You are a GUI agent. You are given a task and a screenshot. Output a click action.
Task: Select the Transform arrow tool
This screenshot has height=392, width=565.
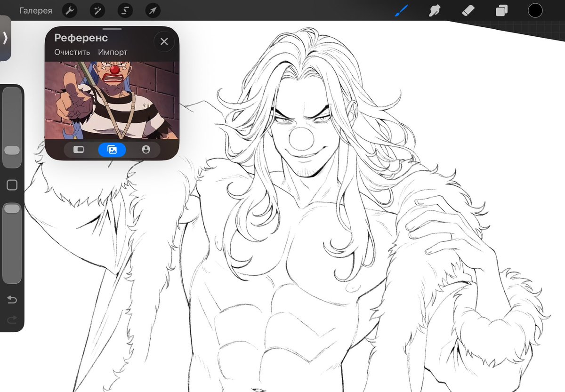pos(153,10)
